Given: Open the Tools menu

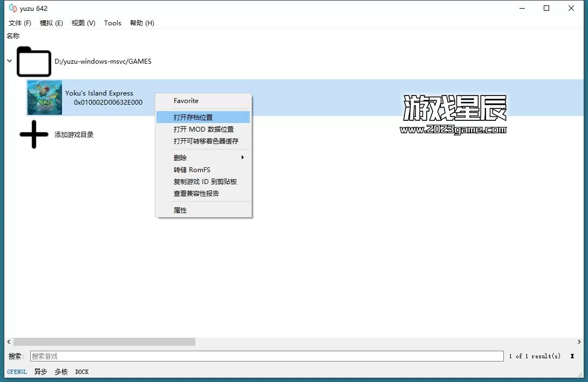Looking at the screenshot, I should coord(113,23).
